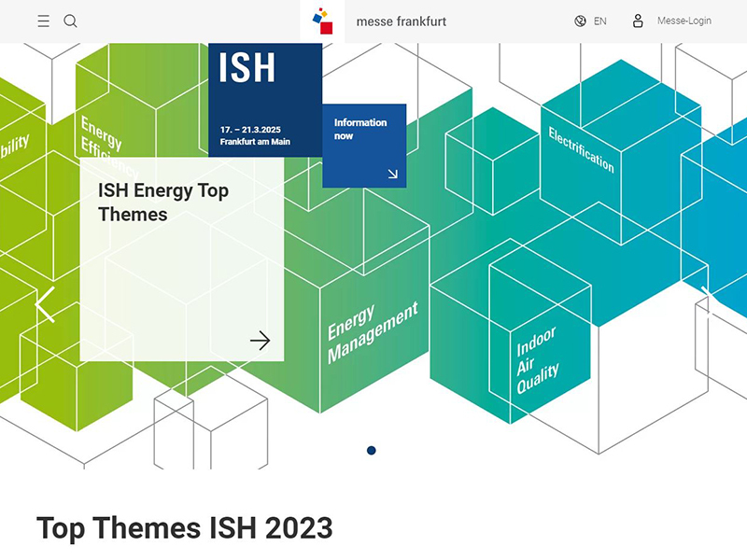Click the ISH event logo tile
The image size is (747, 560).
pos(265,100)
